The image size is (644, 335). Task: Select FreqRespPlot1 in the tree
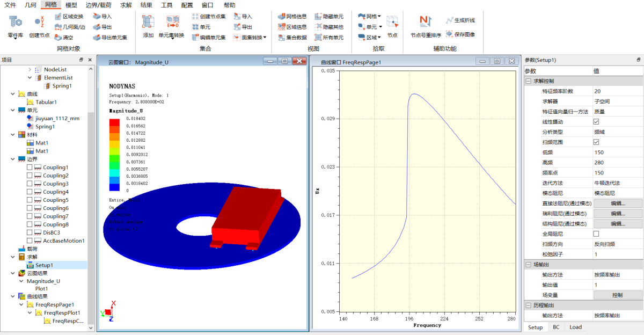pyautogui.click(x=57, y=312)
